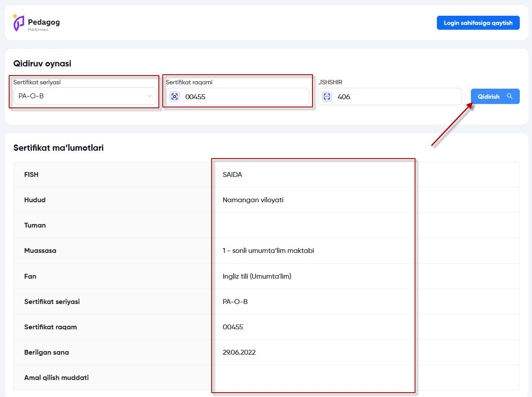Viewport: 532px width, 397px height.
Task: Select the PA-O-B value in series combo box
Action: [31, 96]
